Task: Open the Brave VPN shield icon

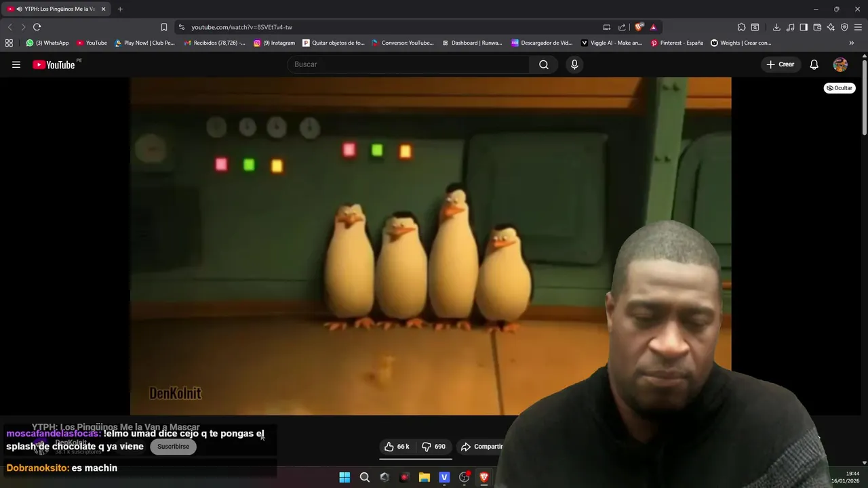Action: pyautogui.click(x=844, y=27)
